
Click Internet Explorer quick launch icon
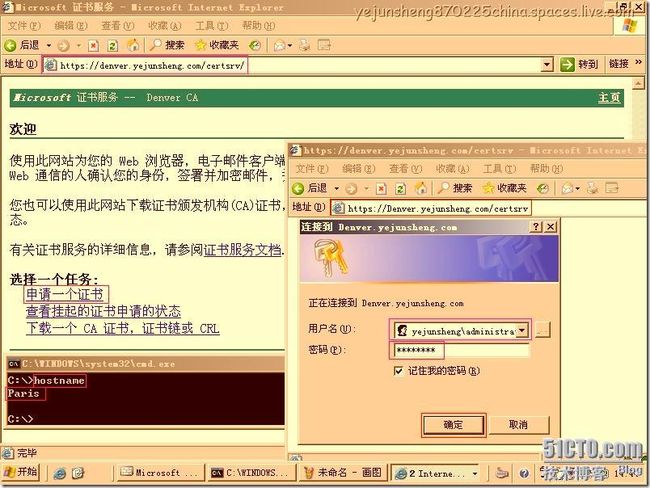59,473
